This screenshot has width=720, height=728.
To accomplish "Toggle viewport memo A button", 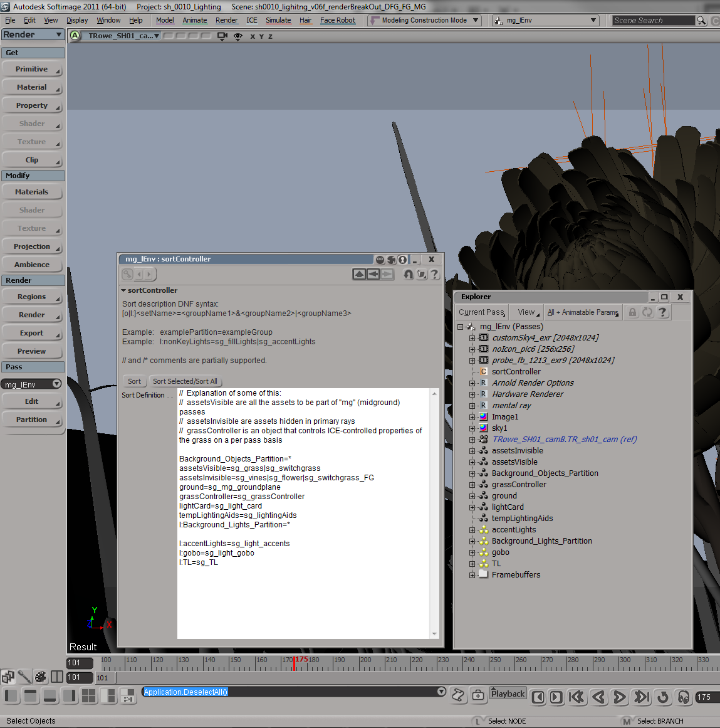I will coord(75,36).
